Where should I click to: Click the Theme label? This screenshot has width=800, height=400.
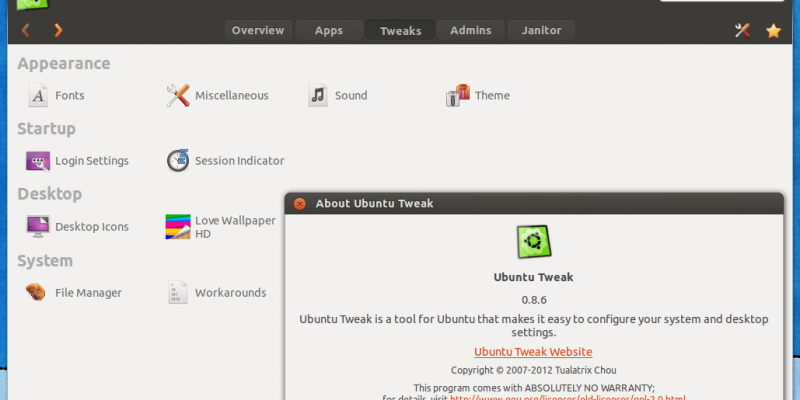coord(492,95)
